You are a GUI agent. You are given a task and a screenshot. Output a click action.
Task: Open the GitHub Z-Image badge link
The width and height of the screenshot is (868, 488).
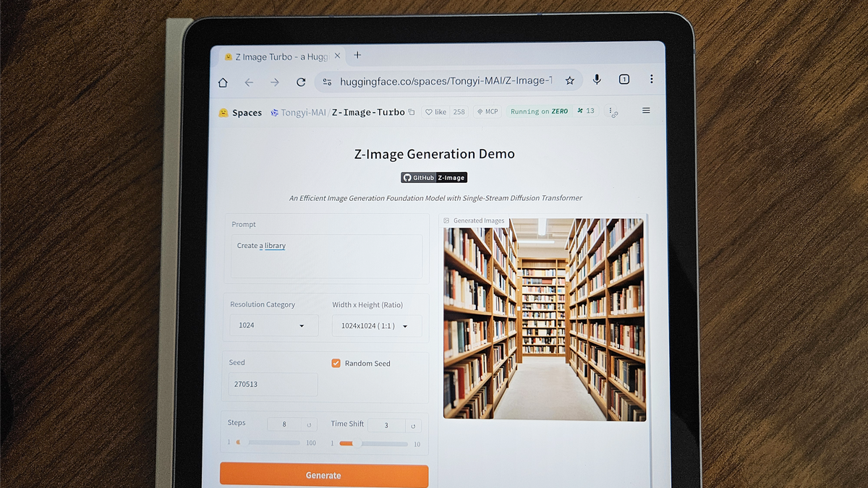point(434,178)
